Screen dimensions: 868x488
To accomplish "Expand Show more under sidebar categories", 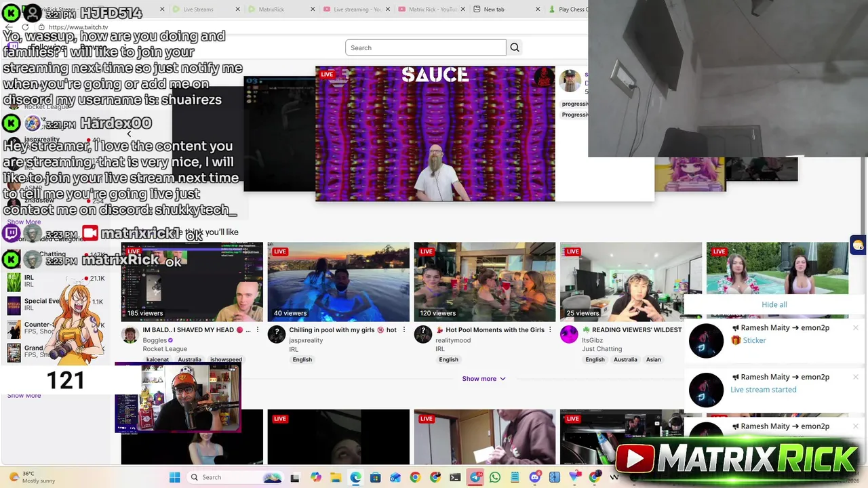I will coord(24,396).
